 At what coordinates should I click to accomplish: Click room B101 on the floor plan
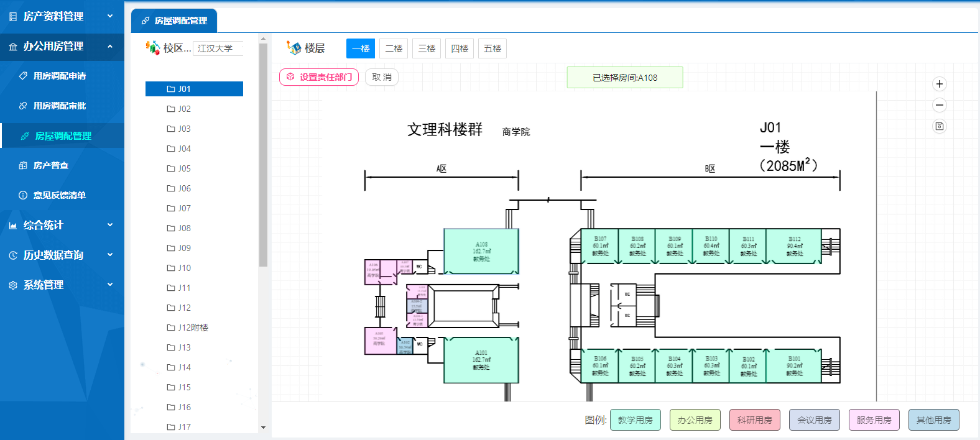coord(794,366)
